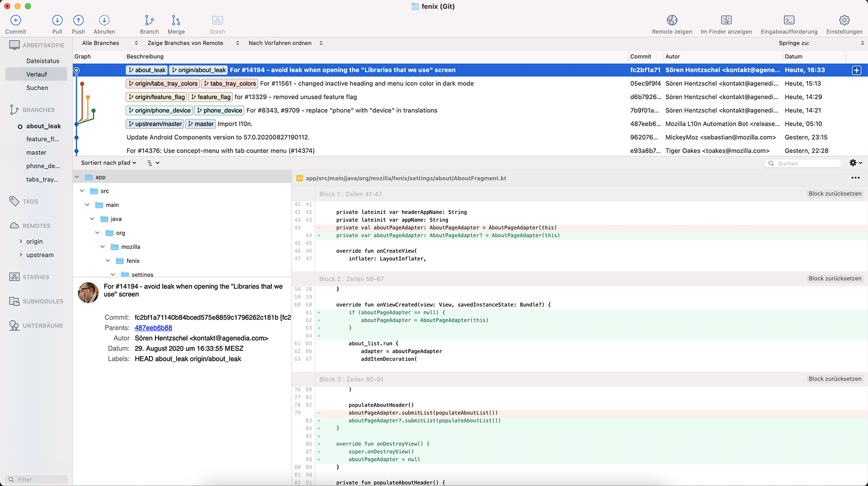Click the Pull toolbar icon
Viewport: 868px width, 486px height.
57,21
